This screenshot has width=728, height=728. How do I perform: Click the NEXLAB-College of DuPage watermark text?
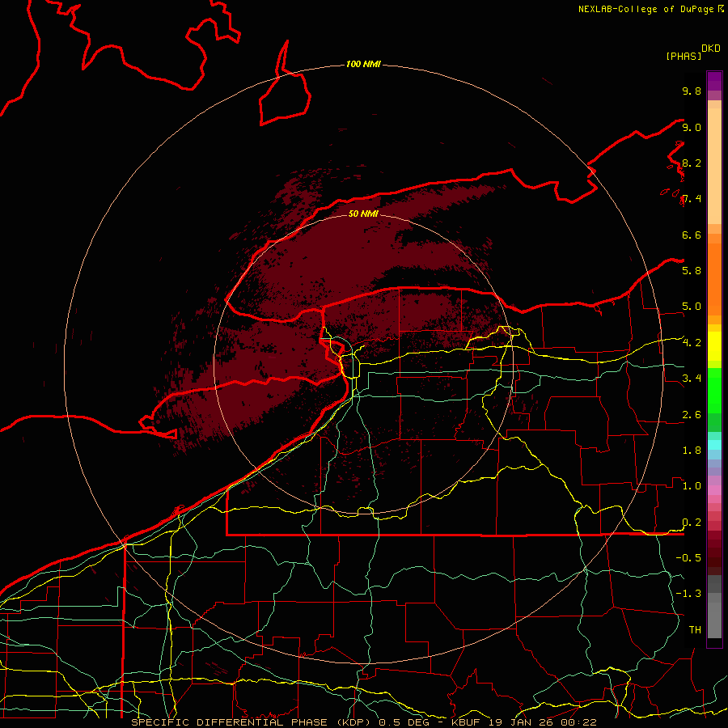pos(647,9)
